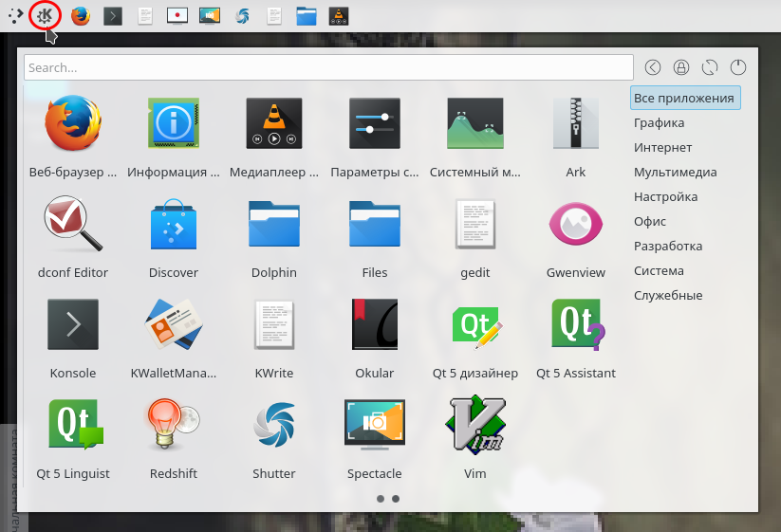The height and width of the screenshot is (532, 781).
Task: Open the red-dot monitor app in panel
Action: (177, 16)
